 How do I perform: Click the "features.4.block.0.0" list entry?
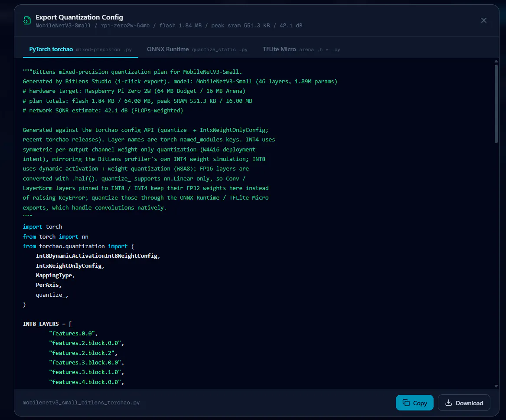click(86, 382)
